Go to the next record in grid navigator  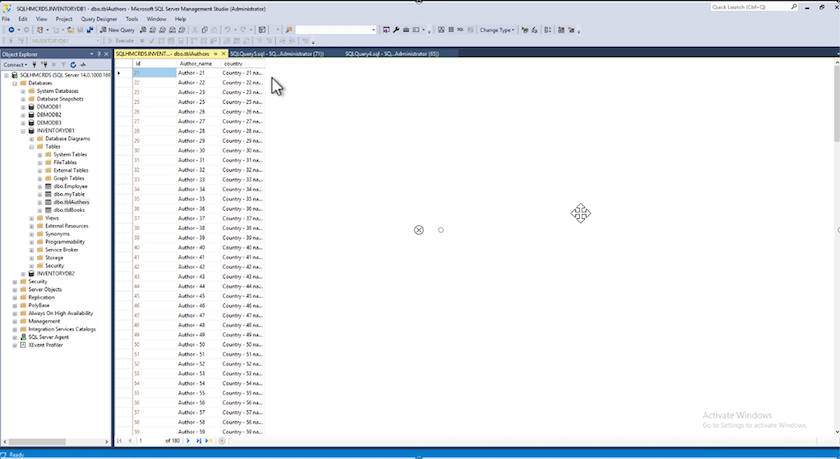(188, 441)
